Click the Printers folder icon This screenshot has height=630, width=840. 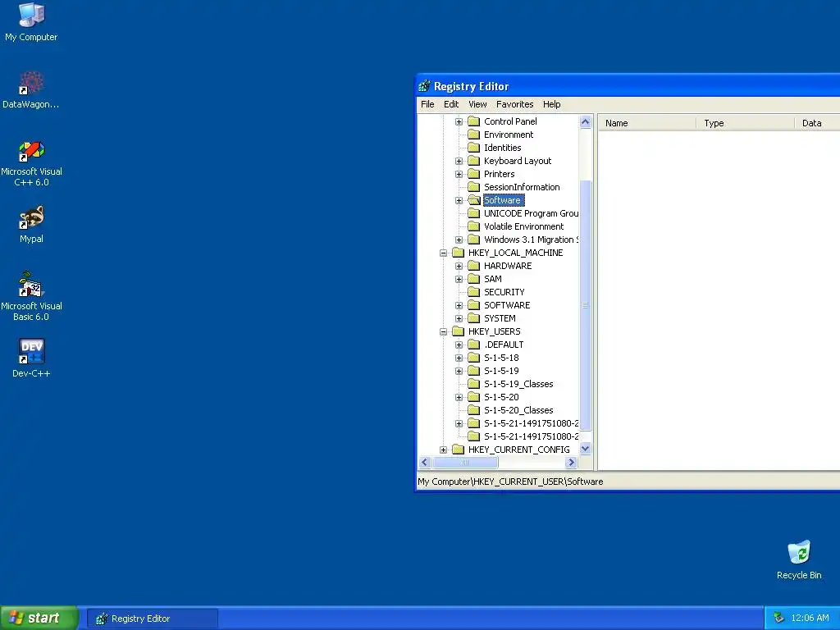(473, 174)
